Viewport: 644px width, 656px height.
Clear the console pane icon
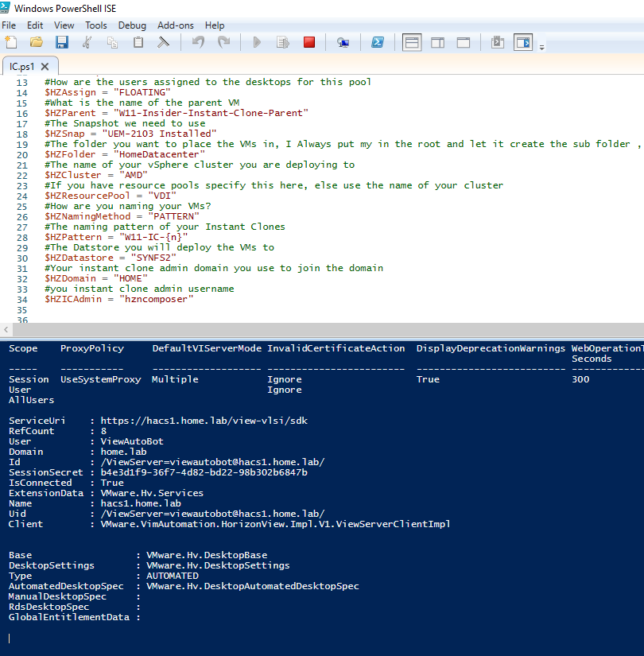pyautogui.click(x=163, y=42)
